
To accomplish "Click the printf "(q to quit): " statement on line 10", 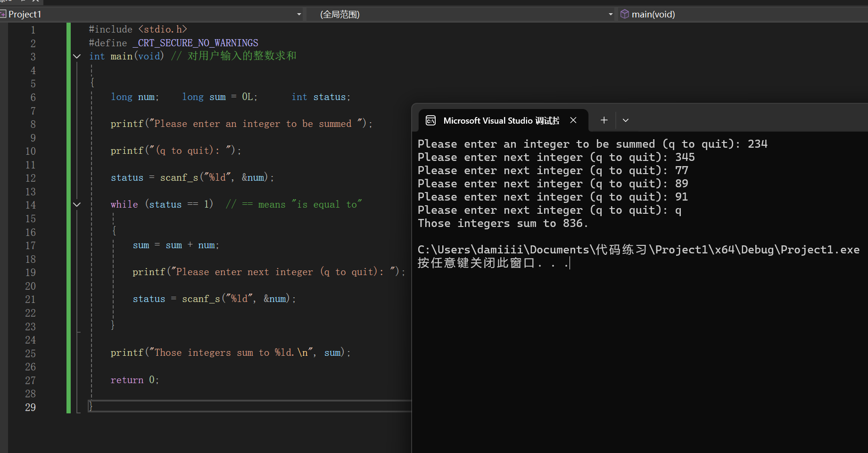I will pos(176,151).
